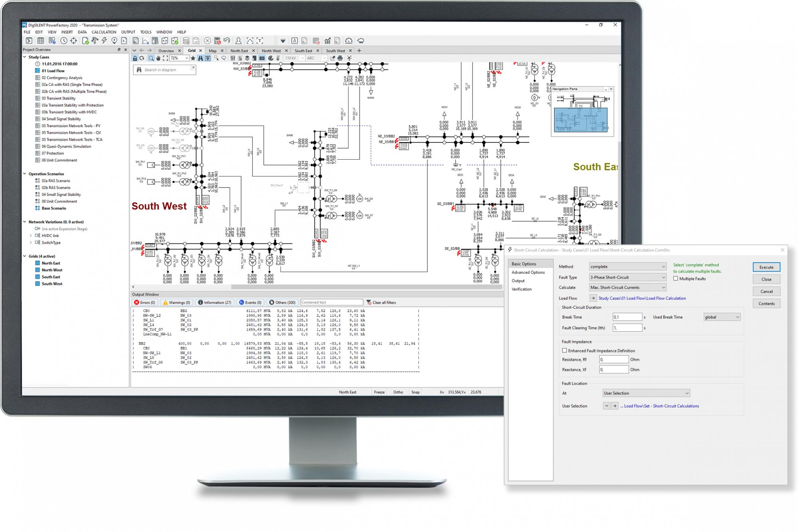This screenshot has height=532, width=798.
Task: Click the calculator with red stop icon
Action: [217, 41]
